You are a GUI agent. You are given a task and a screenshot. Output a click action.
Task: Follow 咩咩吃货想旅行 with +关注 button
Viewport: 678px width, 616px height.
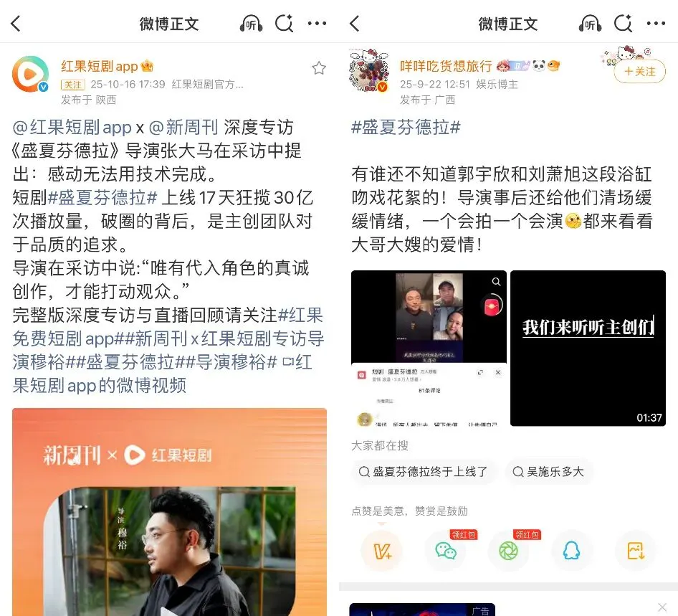(x=640, y=72)
